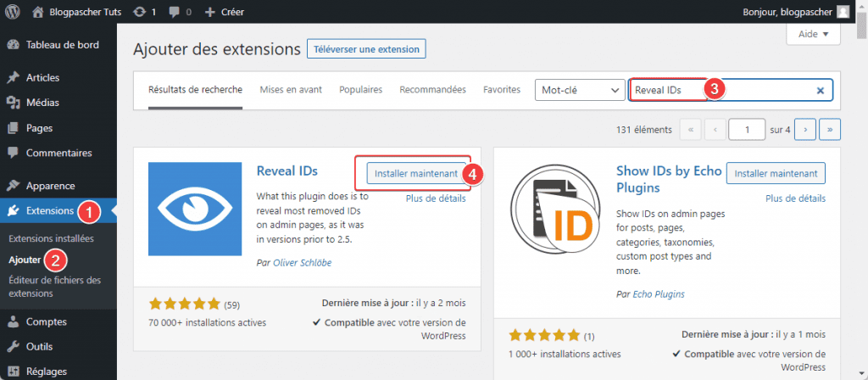Click Reveal IDs five-star rating
The height and width of the screenshot is (380, 868).
pyautogui.click(x=184, y=304)
